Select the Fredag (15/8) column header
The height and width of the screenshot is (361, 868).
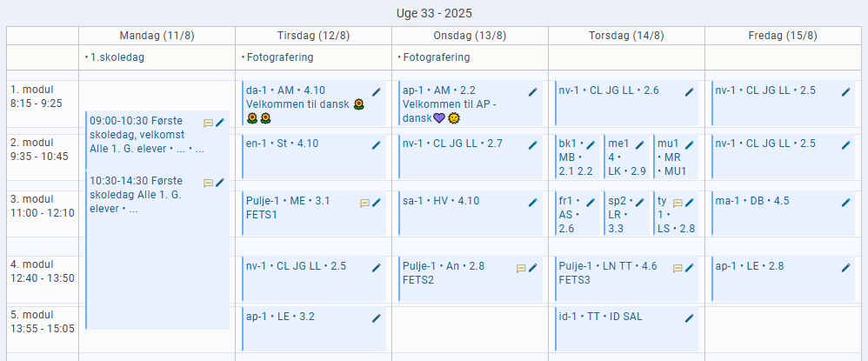[x=783, y=36]
